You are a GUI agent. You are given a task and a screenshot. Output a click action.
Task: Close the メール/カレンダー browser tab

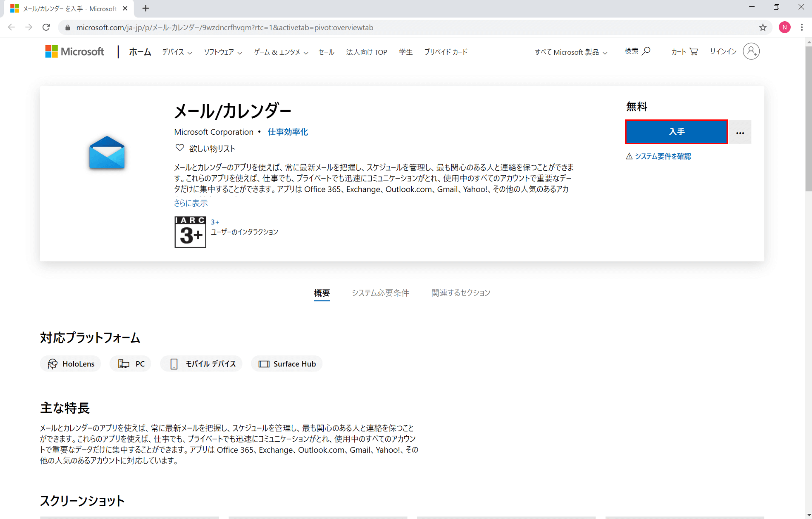tap(125, 8)
